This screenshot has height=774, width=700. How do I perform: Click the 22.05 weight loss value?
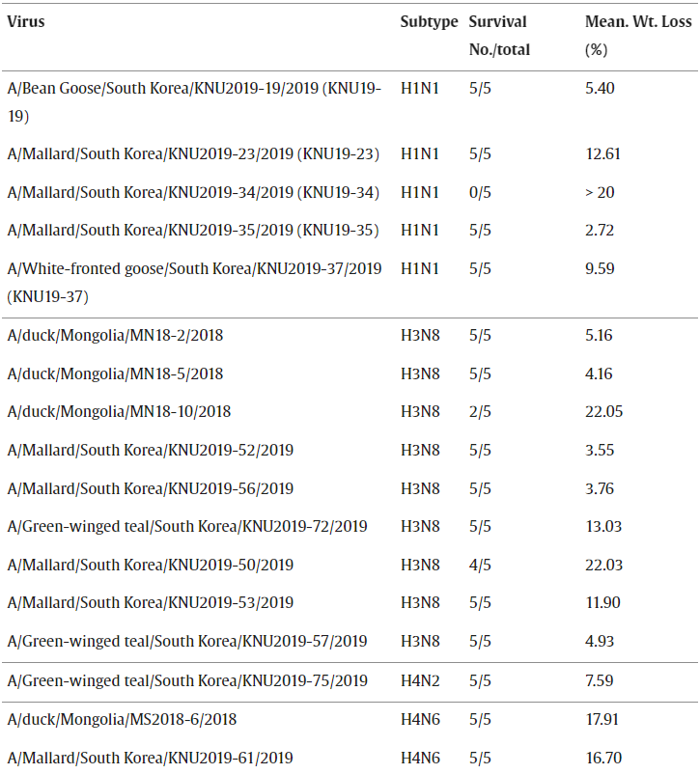603,412
